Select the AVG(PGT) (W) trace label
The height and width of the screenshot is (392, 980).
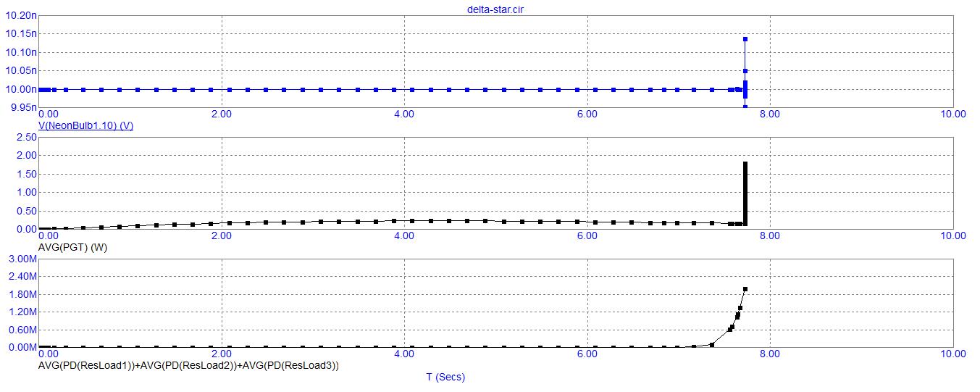pos(78,247)
